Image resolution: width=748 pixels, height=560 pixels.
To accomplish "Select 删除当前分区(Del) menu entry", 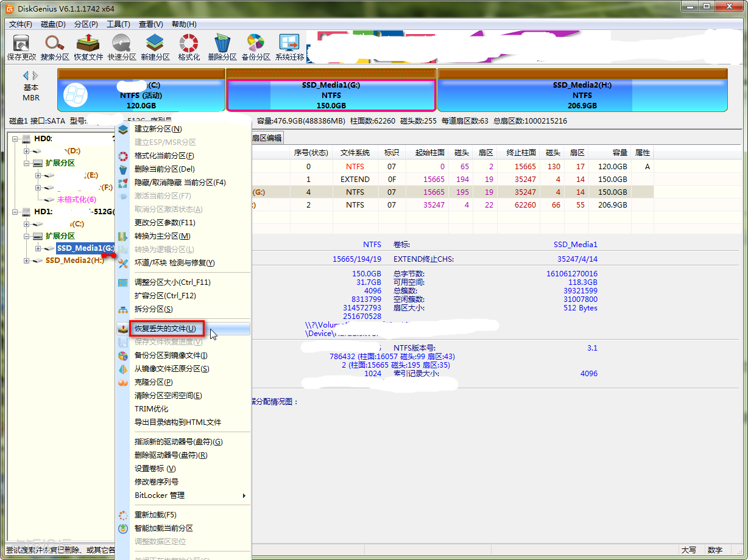I will tap(183, 169).
